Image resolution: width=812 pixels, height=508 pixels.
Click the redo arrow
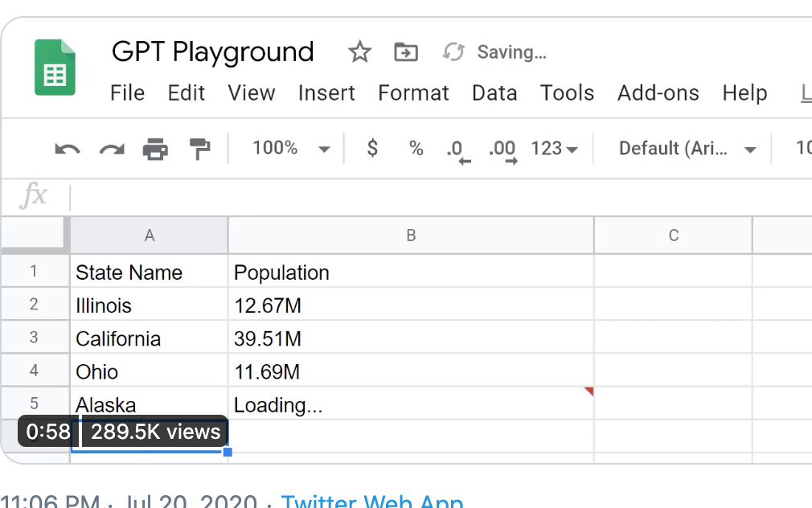112,150
